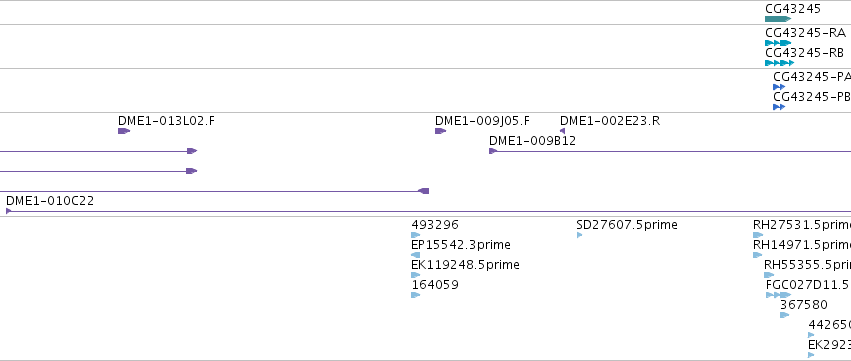The height and width of the screenshot is (361, 851).
Task: Click the CG43245-RA transcript glyph
Action: tap(778, 43)
